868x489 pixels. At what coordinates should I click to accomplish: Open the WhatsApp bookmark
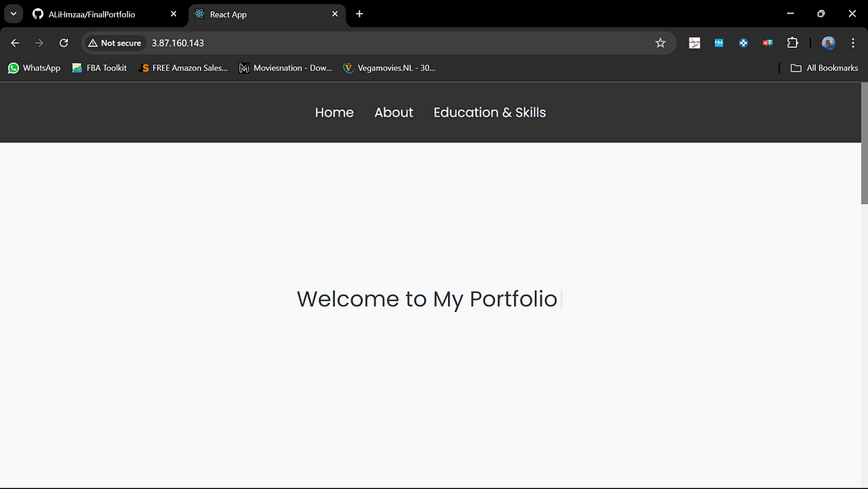[34, 68]
